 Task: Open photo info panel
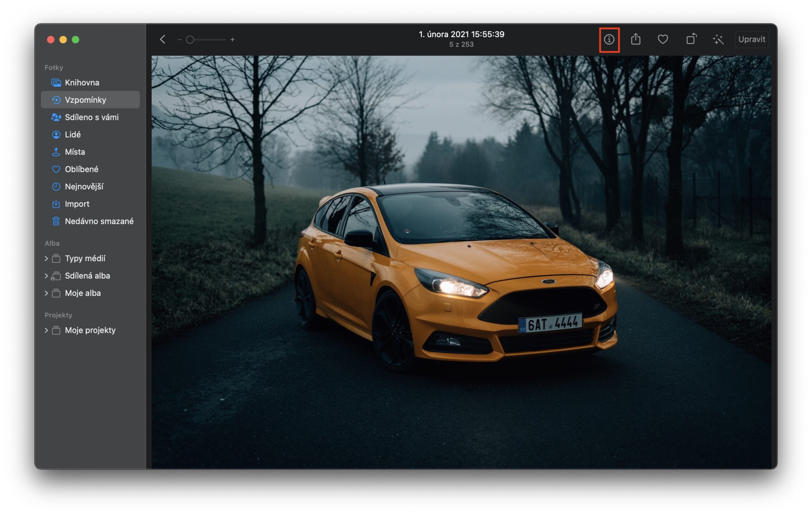609,39
